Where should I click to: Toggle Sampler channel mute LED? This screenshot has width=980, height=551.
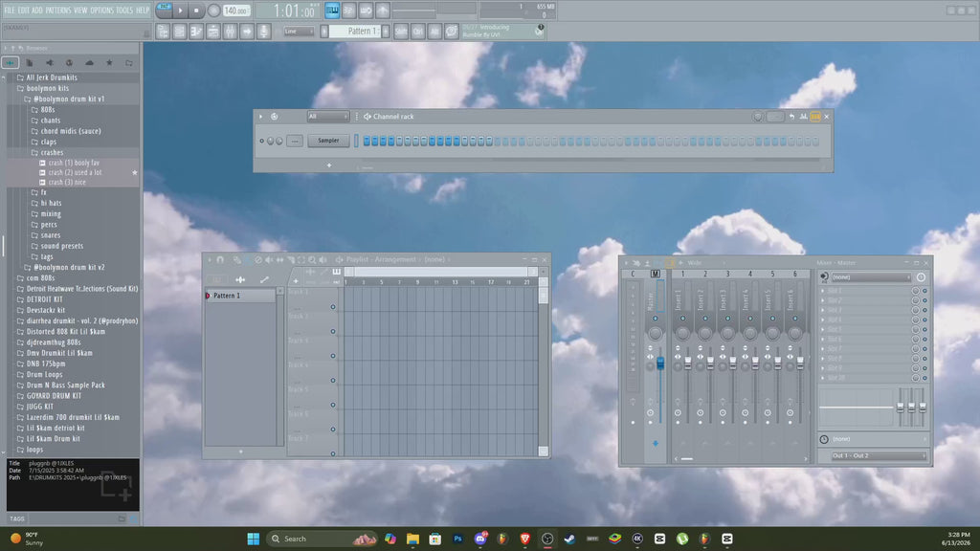(x=262, y=141)
